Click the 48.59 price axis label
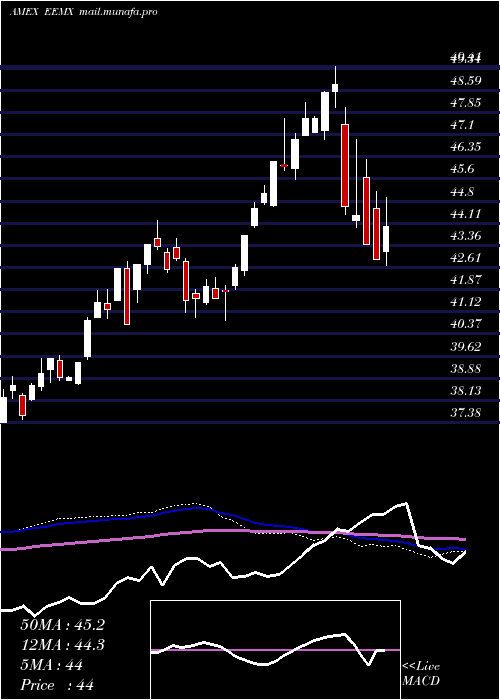 pos(466,80)
